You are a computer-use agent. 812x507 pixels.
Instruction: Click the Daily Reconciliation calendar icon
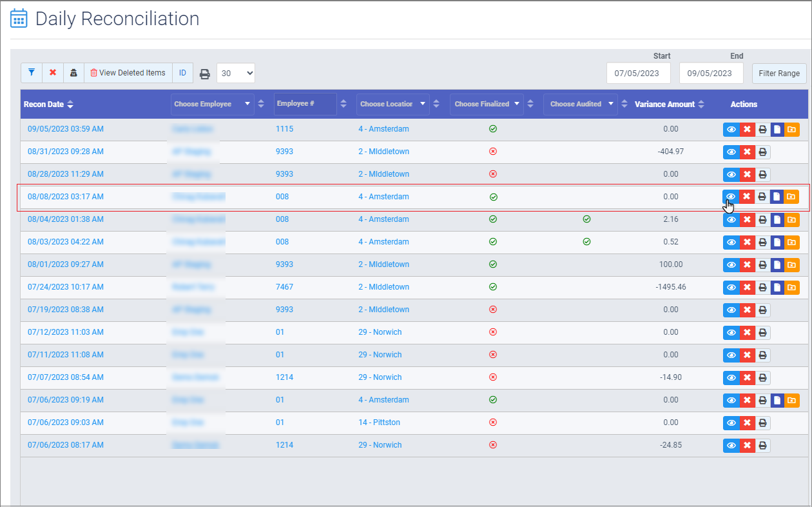pos(19,19)
